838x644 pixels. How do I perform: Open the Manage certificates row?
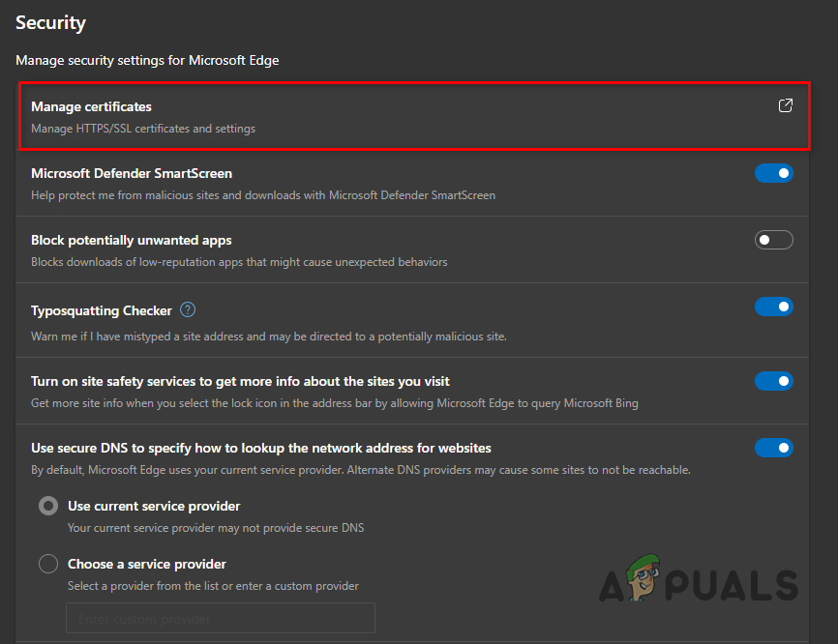(x=414, y=116)
